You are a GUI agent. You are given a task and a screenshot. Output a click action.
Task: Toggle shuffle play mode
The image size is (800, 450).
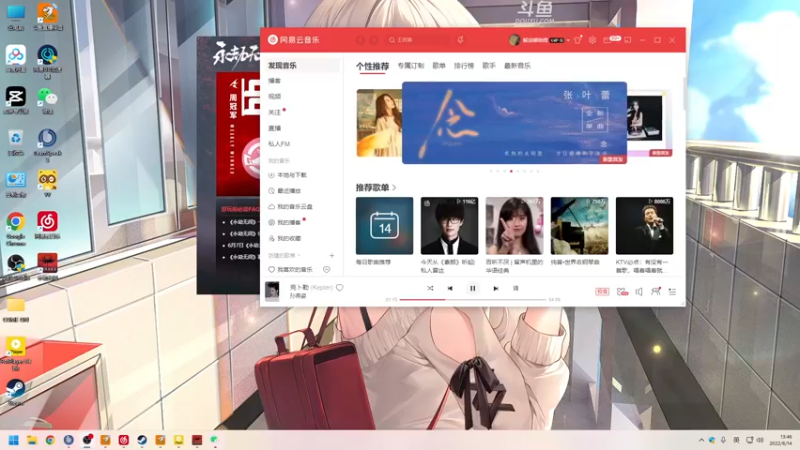coord(430,288)
